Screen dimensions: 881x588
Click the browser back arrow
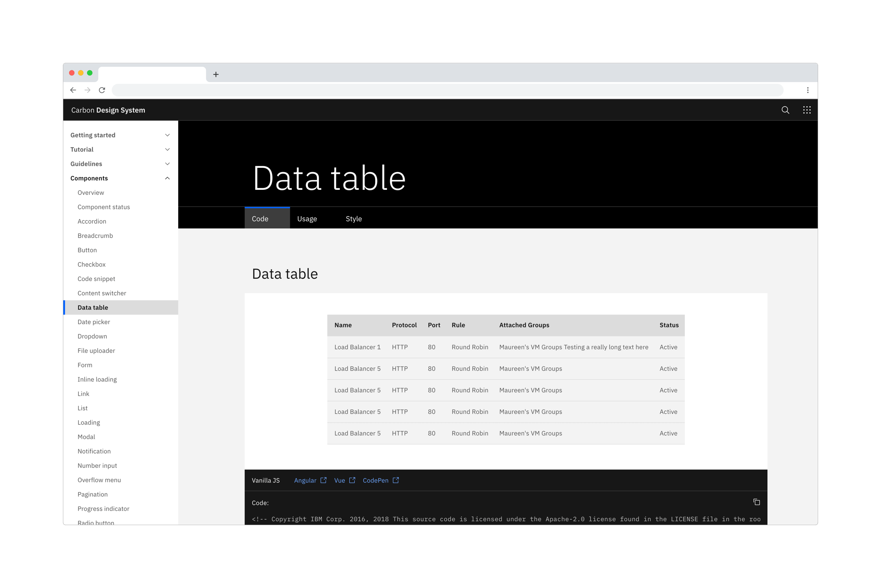click(73, 90)
